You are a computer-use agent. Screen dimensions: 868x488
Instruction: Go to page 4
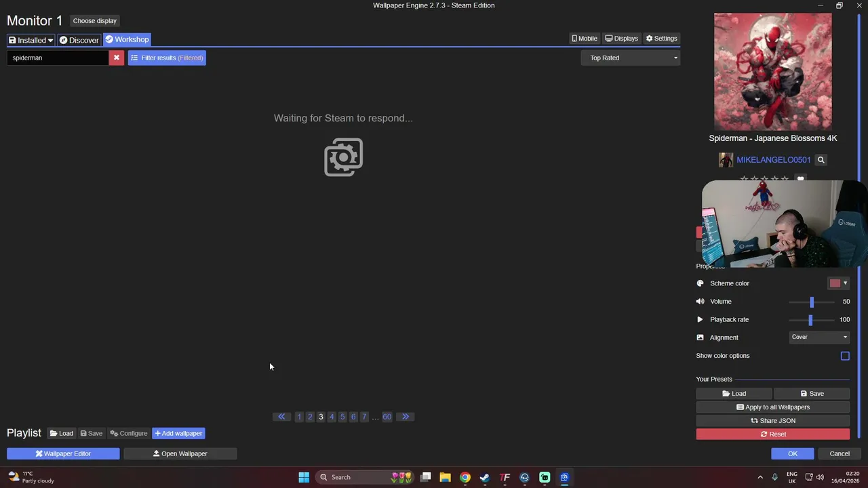[332, 417]
